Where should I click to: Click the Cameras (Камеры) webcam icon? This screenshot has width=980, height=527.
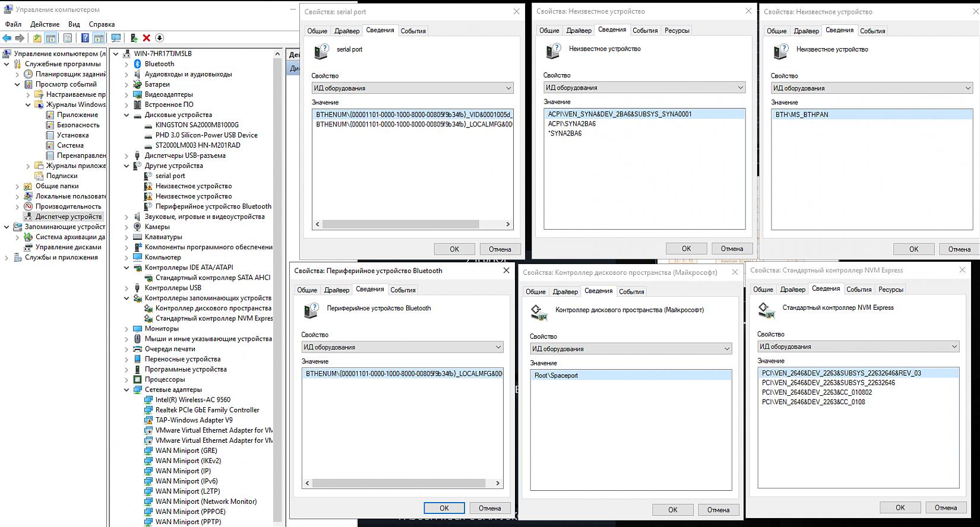tap(137, 227)
